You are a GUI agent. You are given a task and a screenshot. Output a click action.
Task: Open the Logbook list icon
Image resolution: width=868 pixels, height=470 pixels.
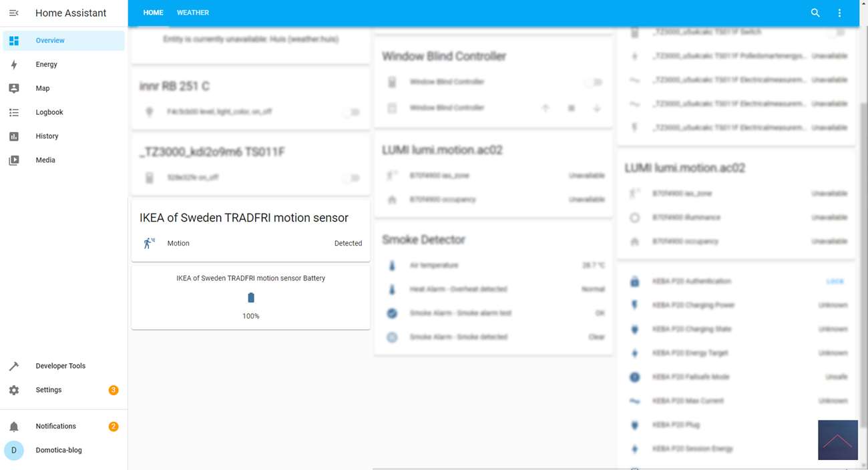14,112
